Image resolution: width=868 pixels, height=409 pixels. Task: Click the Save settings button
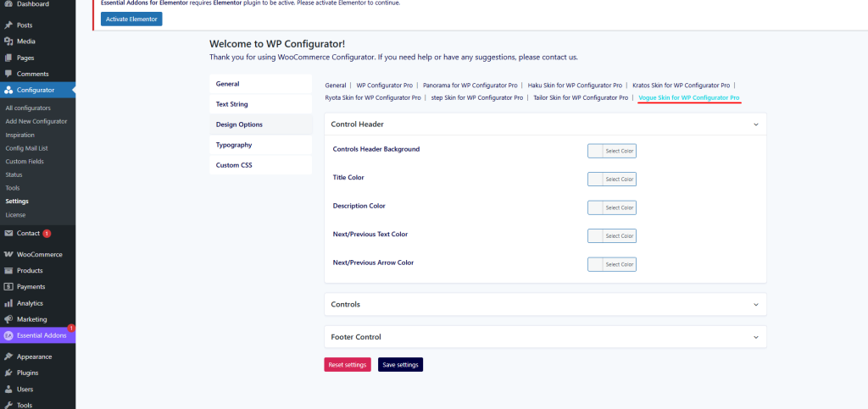click(400, 365)
